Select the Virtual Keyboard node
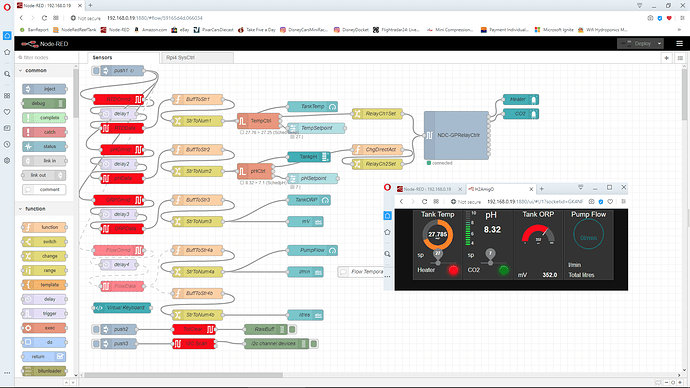Image resolution: width=690 pixels, height=388 pixels. (122, 308)
